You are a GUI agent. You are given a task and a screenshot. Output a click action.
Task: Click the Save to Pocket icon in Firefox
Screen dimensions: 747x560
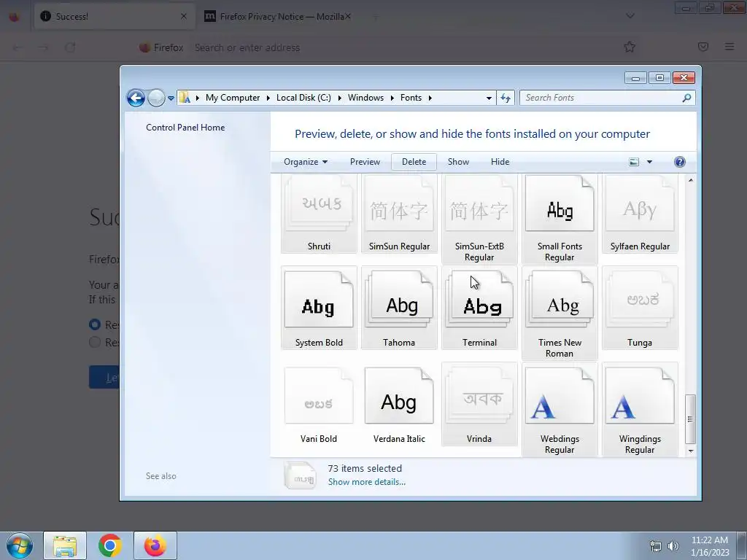(703, 47)
